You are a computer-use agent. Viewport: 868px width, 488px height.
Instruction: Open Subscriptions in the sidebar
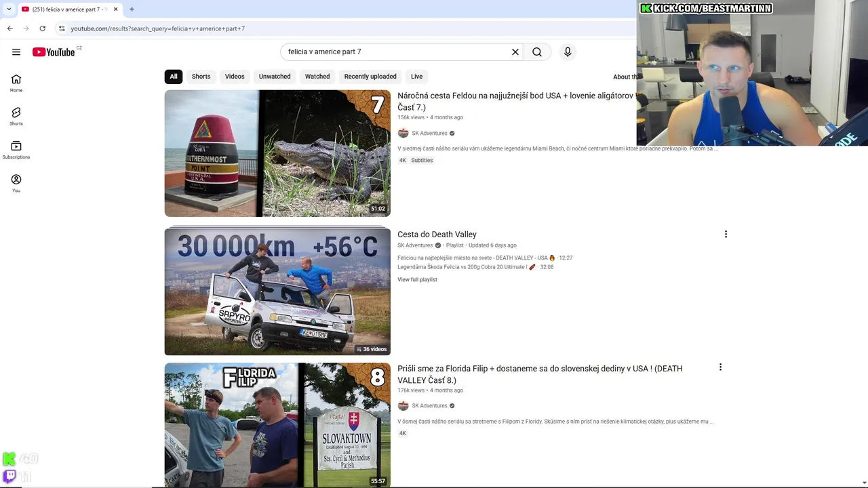tap(16, 150)
